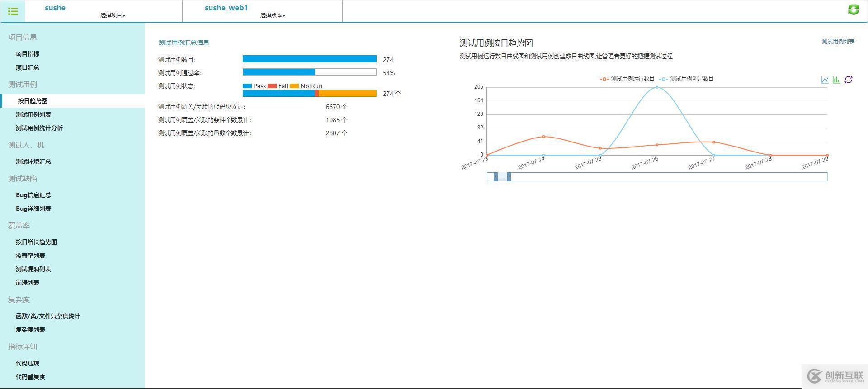Click the 覆盖率 section header
This screenshot has width=868, height=389.
tap(19, 225)
